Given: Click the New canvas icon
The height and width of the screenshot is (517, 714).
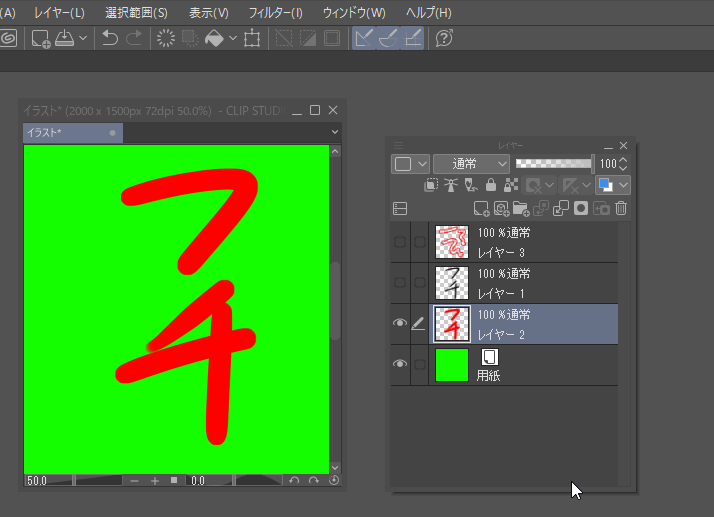Looking at the screenshot, I should [41, 38].
